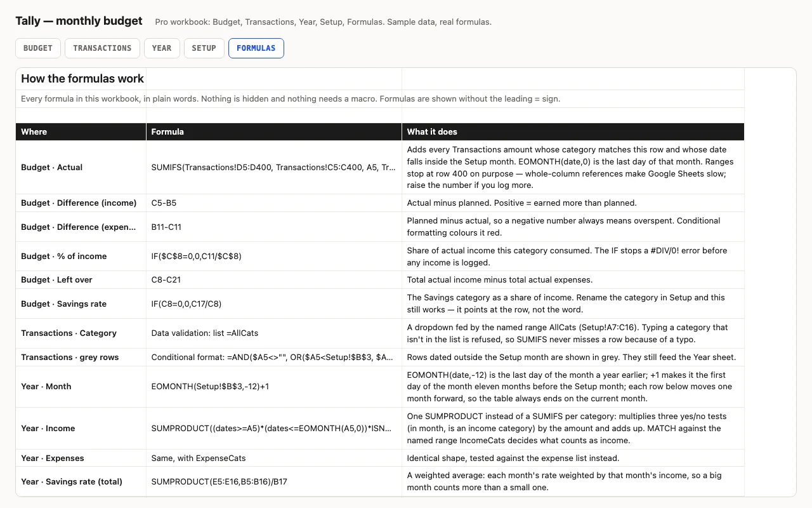This screenshot has height=508, width=812.
Task: Select the 'Transactions · grey rows' cell
Action: coord(81,358)
